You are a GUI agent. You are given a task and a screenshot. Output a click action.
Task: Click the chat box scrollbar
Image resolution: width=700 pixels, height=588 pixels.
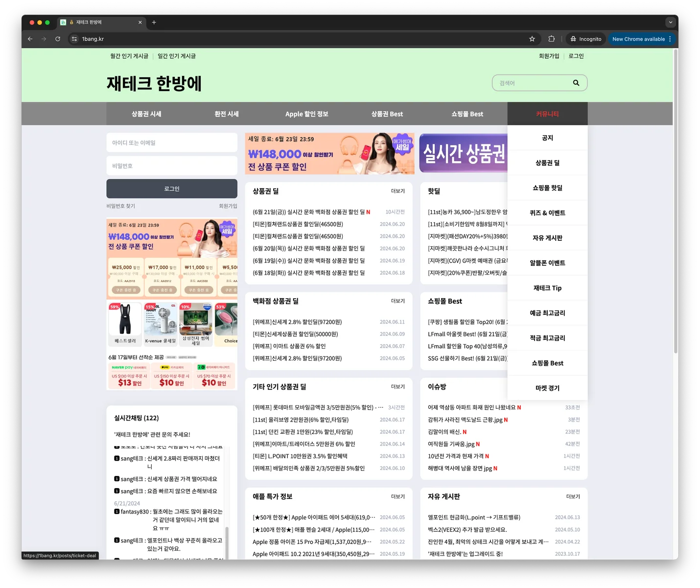click(227, 542)
